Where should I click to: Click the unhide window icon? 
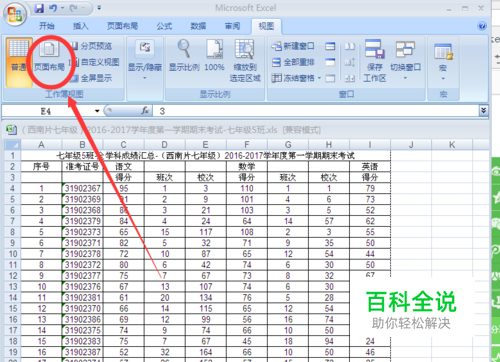[x=330, y=78]
